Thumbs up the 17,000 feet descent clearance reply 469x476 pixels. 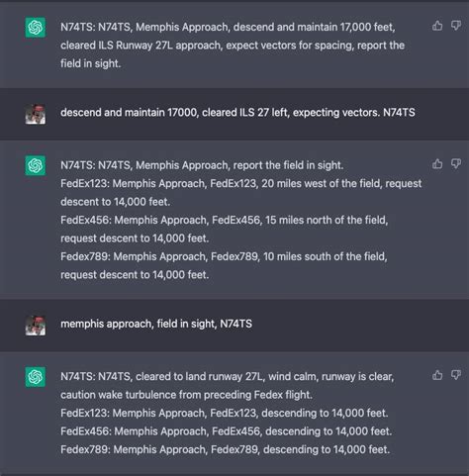437,26
